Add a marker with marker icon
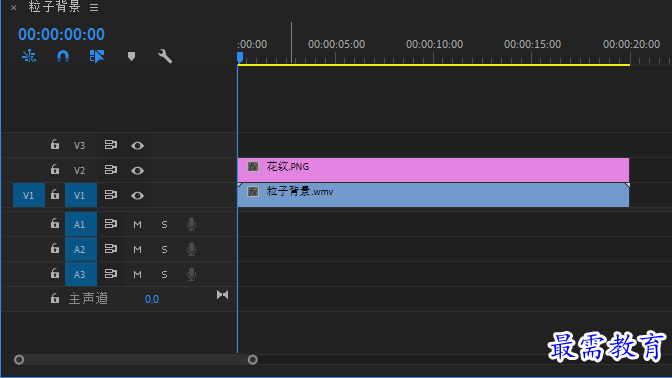This screenshot has width=672, height=378. 132,56
